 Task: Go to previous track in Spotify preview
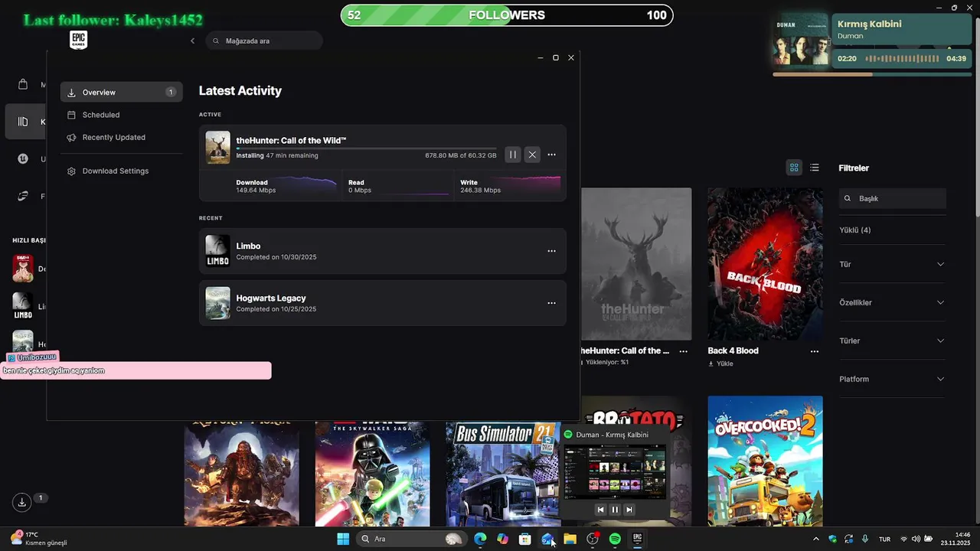(600, 510)
